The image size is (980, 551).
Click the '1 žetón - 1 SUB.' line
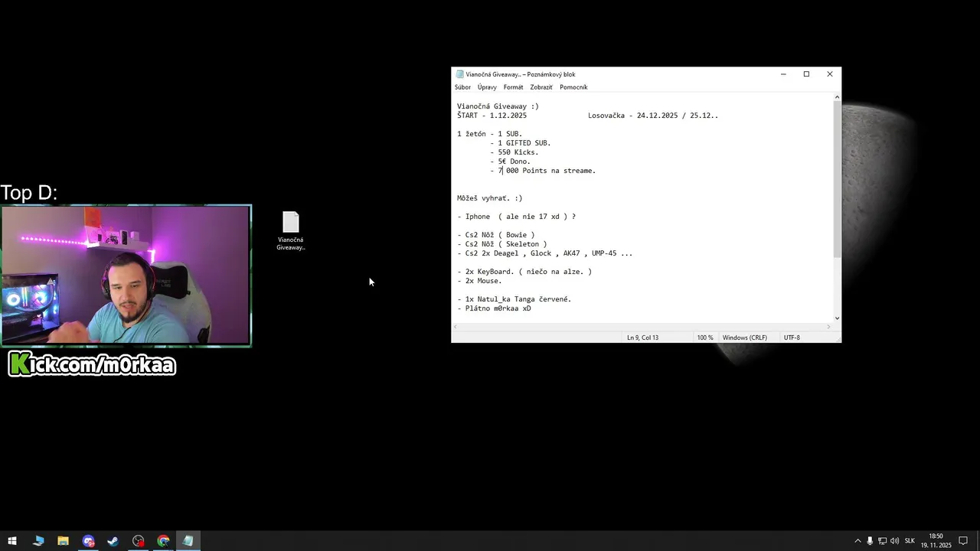pos(489,134)
